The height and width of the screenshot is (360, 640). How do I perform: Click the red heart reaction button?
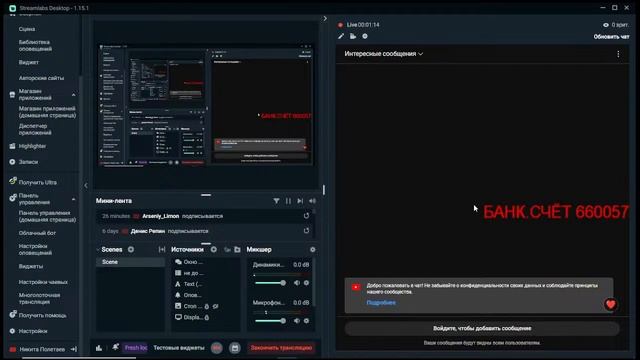pyautogui.click(x=611, y=304)
